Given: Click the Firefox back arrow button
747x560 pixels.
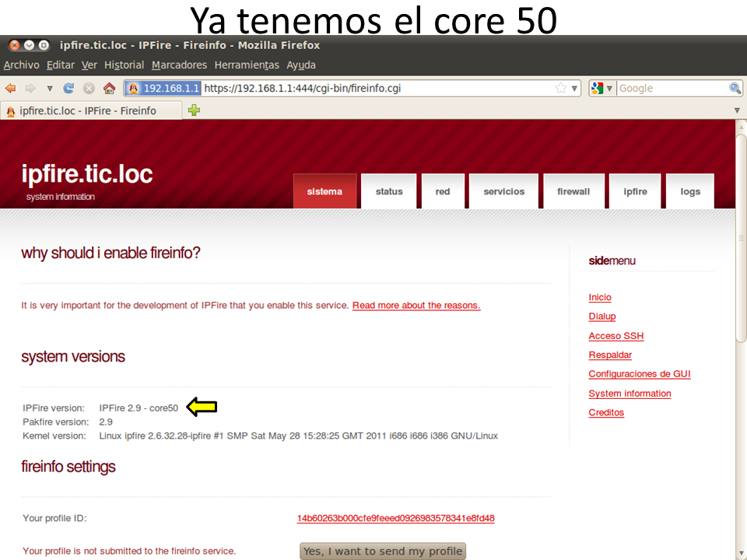Looking at the screenshot, I should click(11, 89).
